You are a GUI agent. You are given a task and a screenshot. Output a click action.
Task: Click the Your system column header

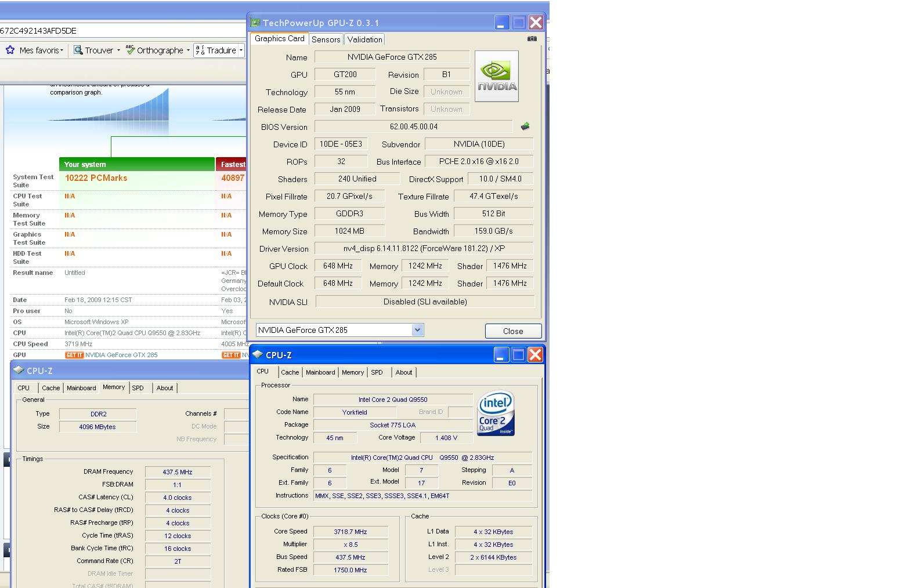tap(137, 164)
